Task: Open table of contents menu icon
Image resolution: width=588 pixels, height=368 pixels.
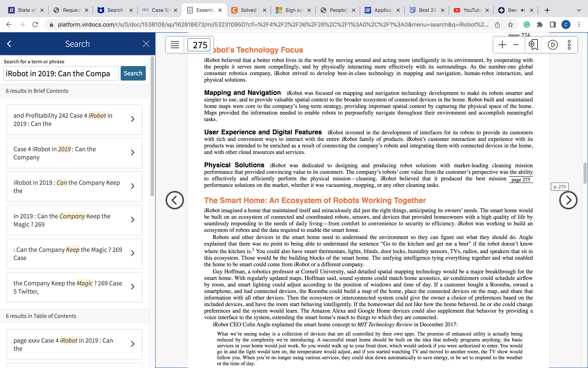Action: point(175,45)
